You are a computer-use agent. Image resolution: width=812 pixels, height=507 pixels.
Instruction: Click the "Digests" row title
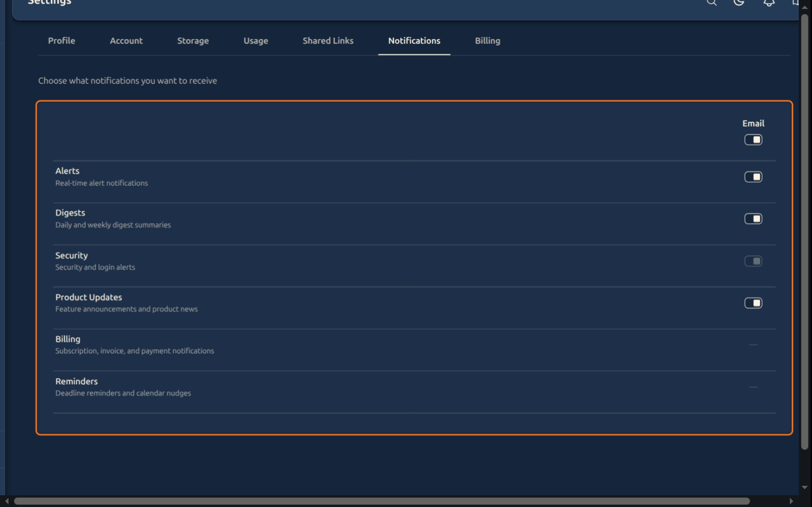(70, 213)
